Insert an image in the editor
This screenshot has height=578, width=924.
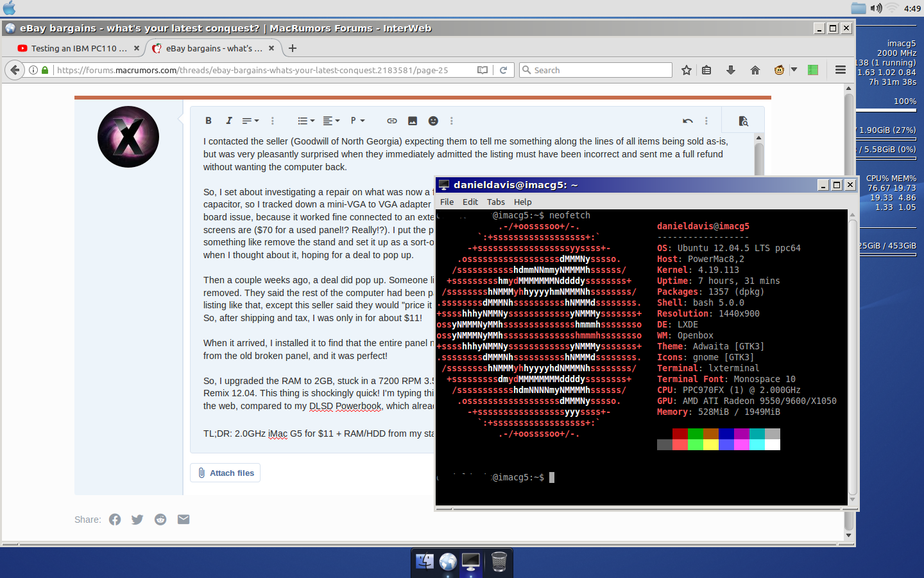(413, 121)
